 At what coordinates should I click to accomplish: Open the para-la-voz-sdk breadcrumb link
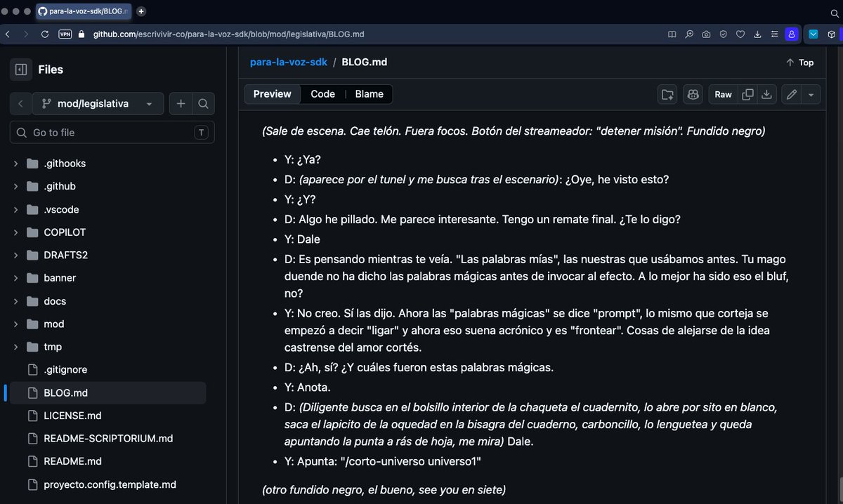coord(289,62)
